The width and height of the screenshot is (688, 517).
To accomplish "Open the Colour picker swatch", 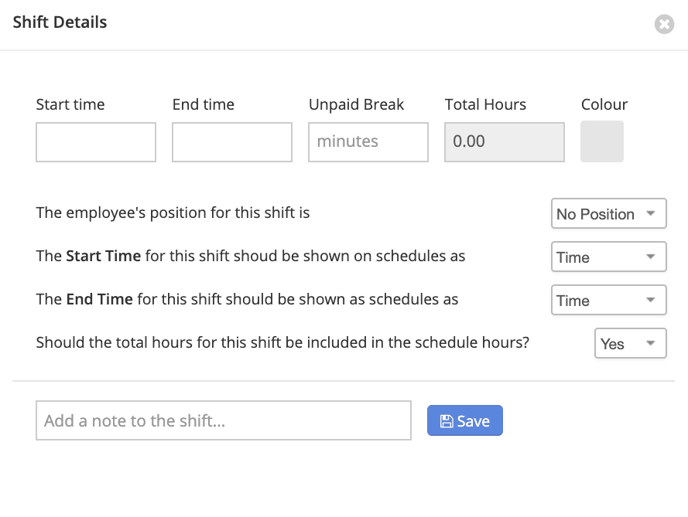I will [x=602, y=141].
